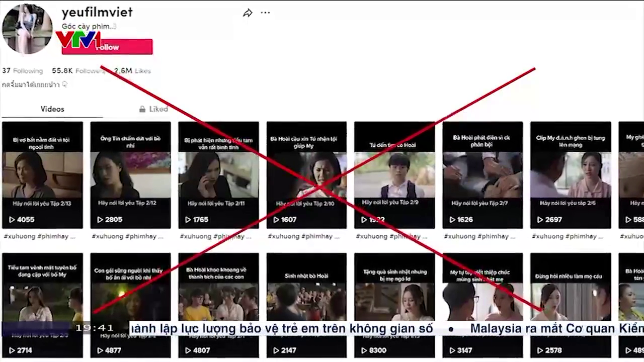Click play icon on 4877 views video
644x362 pixels.
pos(100,350)
